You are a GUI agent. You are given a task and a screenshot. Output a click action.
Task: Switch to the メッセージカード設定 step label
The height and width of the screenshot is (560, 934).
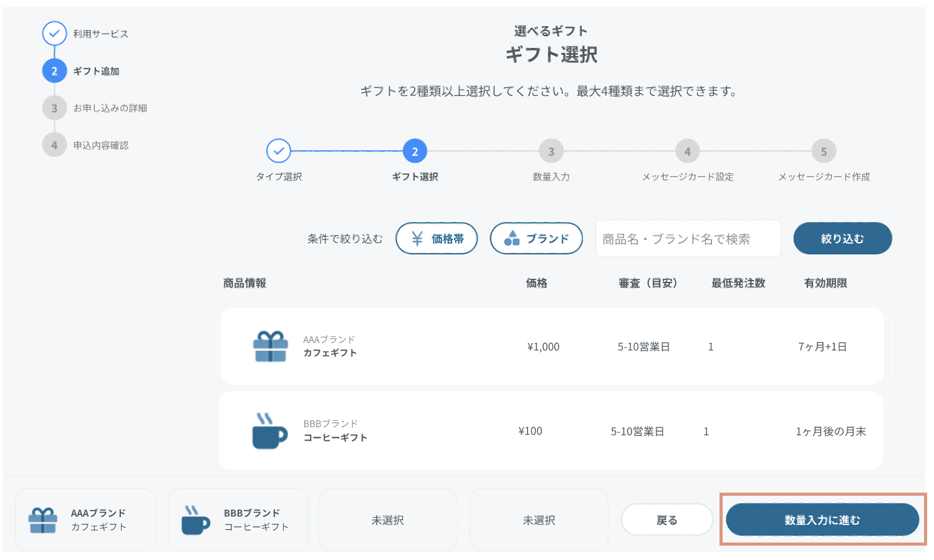tap(688, 176)
